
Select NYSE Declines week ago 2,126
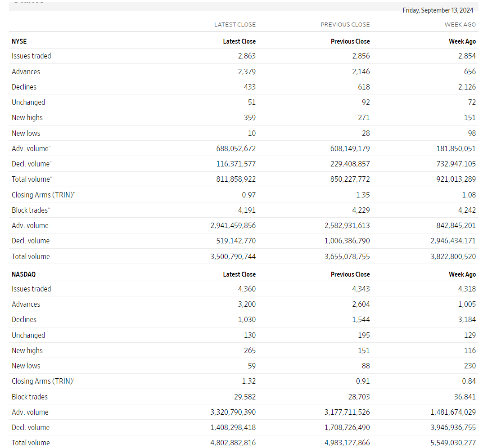tap(467, 87)
